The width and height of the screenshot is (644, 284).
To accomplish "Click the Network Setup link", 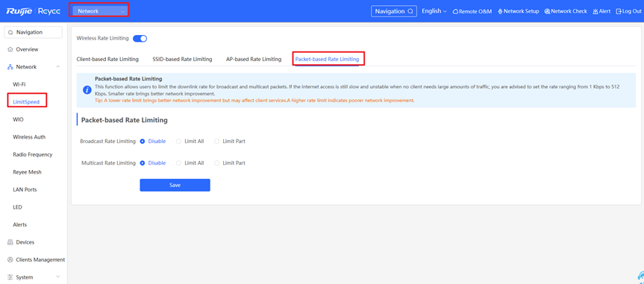I will point(518,11).
